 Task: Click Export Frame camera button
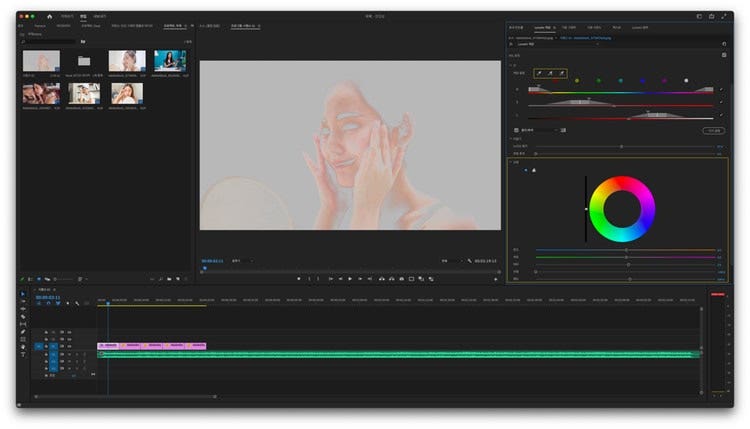402,279
